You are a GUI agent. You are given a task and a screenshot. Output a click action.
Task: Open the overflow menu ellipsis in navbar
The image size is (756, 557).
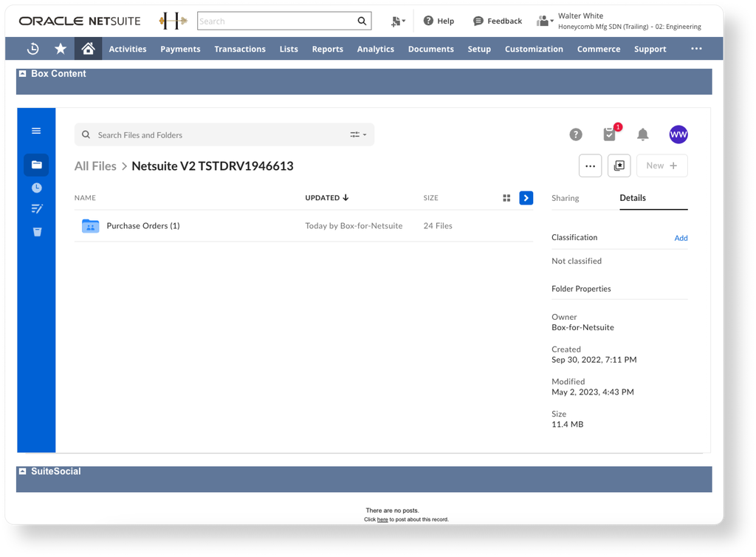pyautogui.click(x=696, y=49)
